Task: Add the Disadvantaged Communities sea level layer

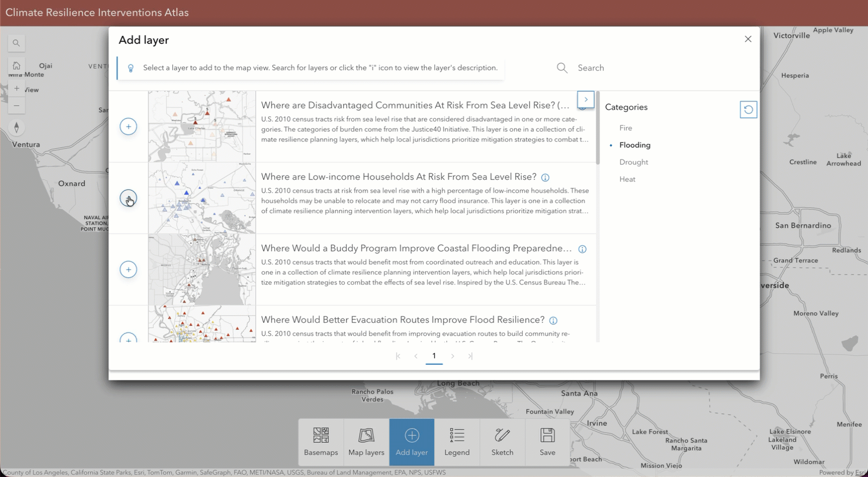Action: pyautogui.click(x=128, y=126)
